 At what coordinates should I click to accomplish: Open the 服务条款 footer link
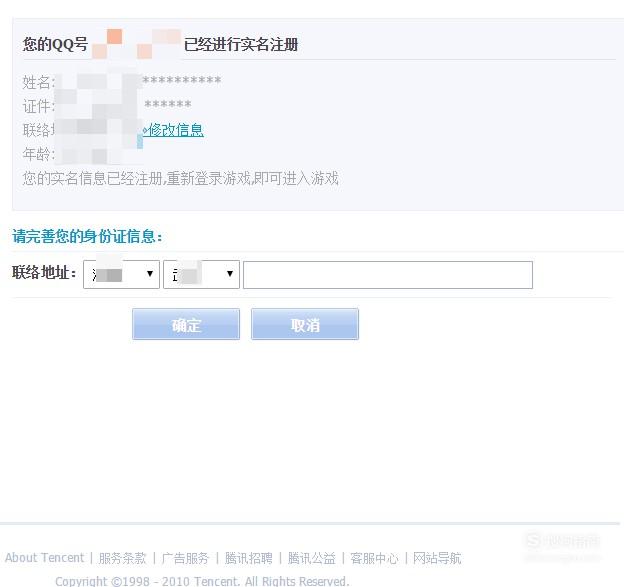[123, 558]
